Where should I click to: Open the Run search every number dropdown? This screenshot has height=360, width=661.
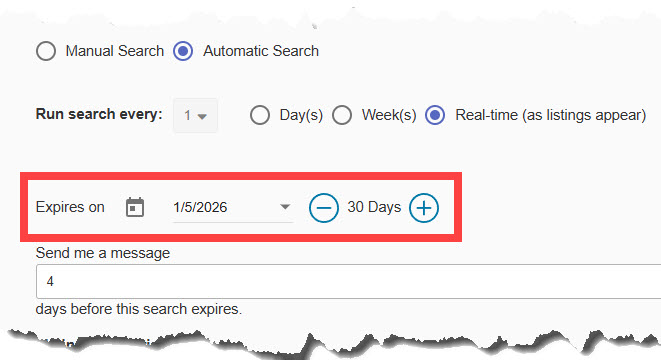pyautogui.click(x=195, y=116)
